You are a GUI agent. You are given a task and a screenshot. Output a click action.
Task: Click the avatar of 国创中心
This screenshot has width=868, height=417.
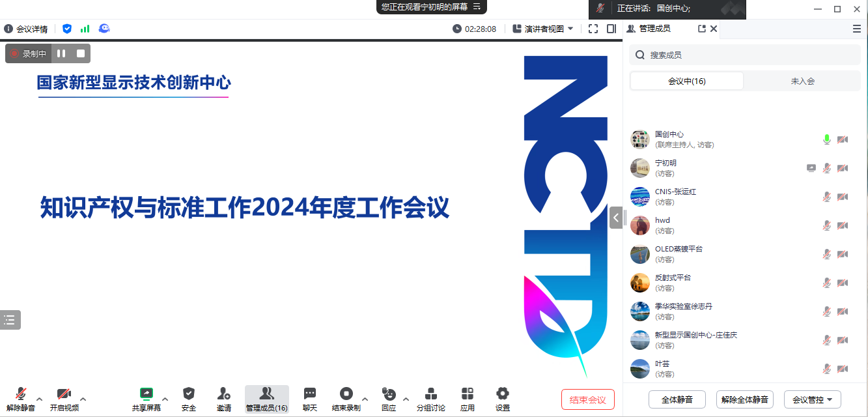pos(640,139)
